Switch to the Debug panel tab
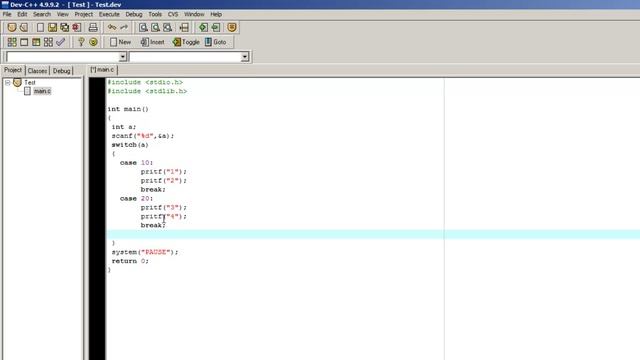This screenshot has height=360, width=640. (62, 71)
